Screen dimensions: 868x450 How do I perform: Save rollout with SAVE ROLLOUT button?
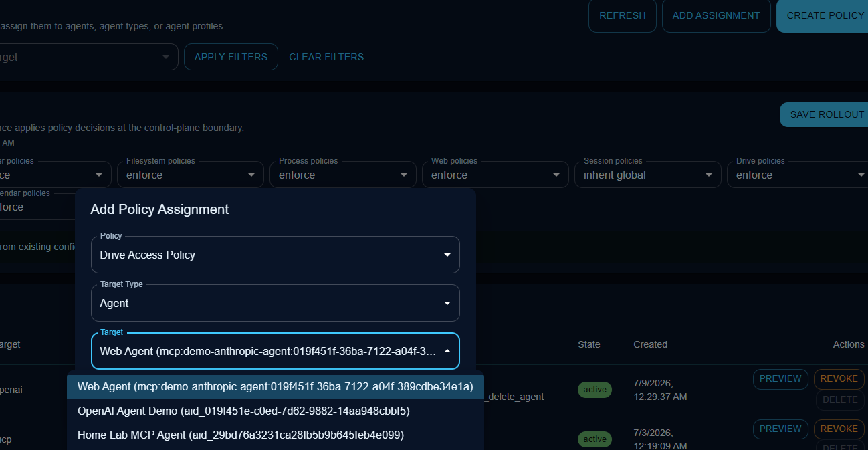coord(825,114)
